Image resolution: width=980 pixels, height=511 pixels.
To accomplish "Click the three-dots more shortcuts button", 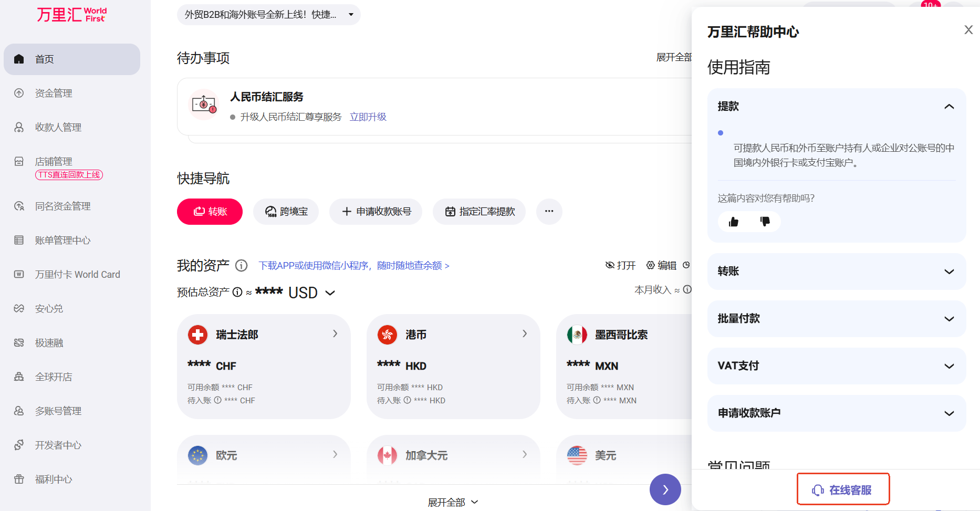I will [549, 211].
